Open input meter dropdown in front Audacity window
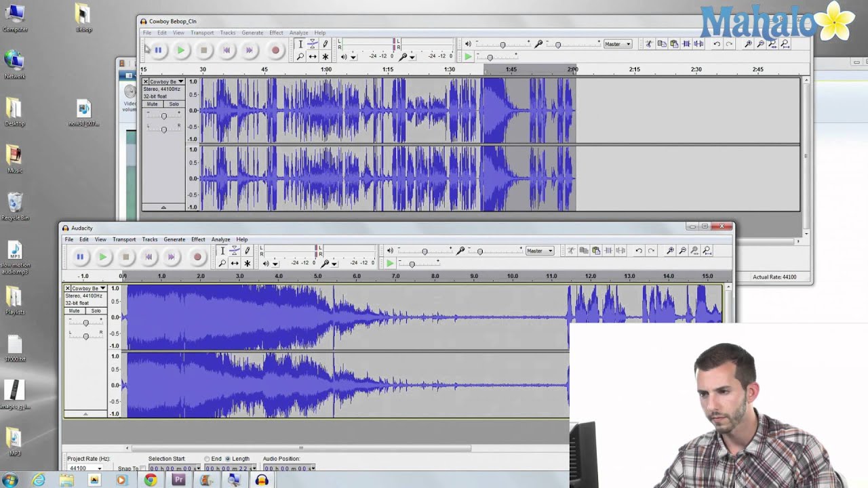 click(x=334, y=263)
